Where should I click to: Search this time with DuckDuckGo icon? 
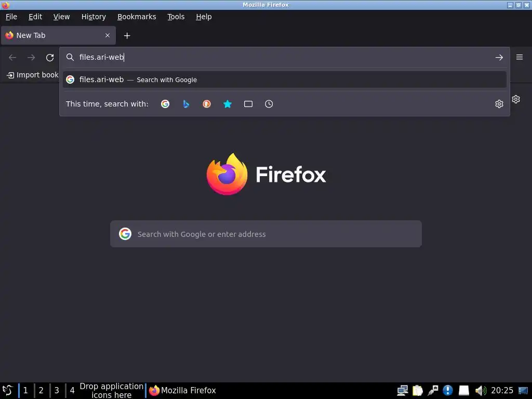tap(207, 104)
